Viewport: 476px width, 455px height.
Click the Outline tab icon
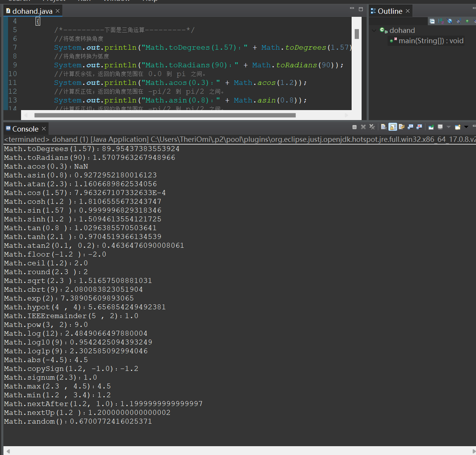pos(373,11)
